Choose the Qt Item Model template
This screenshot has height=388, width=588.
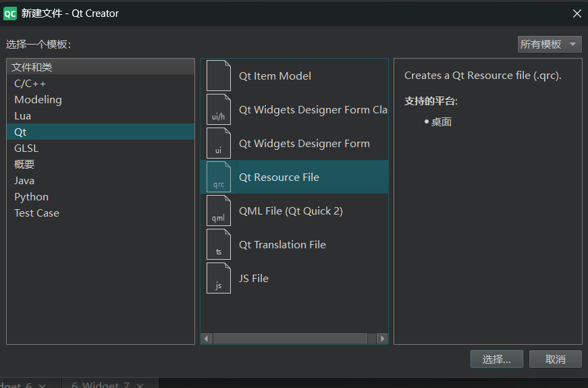294,76
